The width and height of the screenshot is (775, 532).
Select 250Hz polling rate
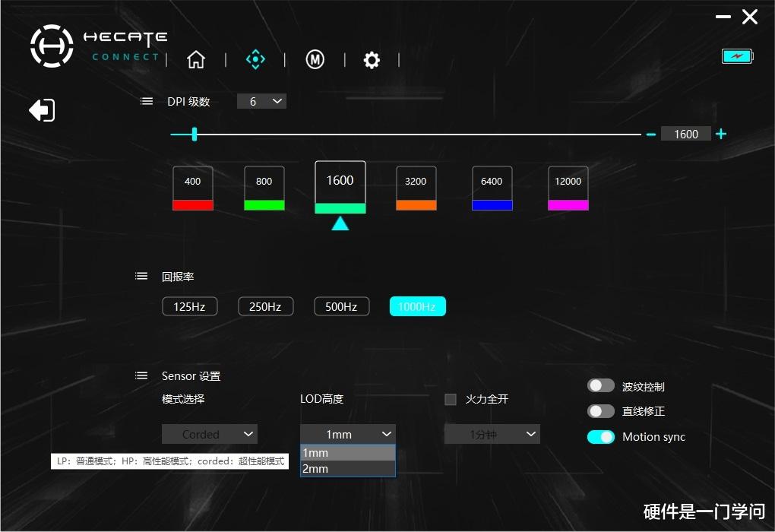[x=265, y=306]
